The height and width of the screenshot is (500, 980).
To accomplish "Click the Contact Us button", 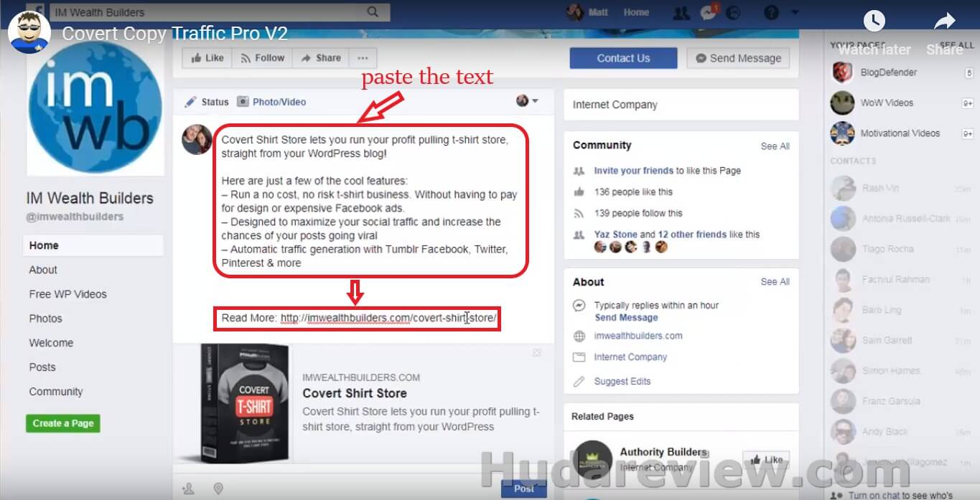I will 622,58.
